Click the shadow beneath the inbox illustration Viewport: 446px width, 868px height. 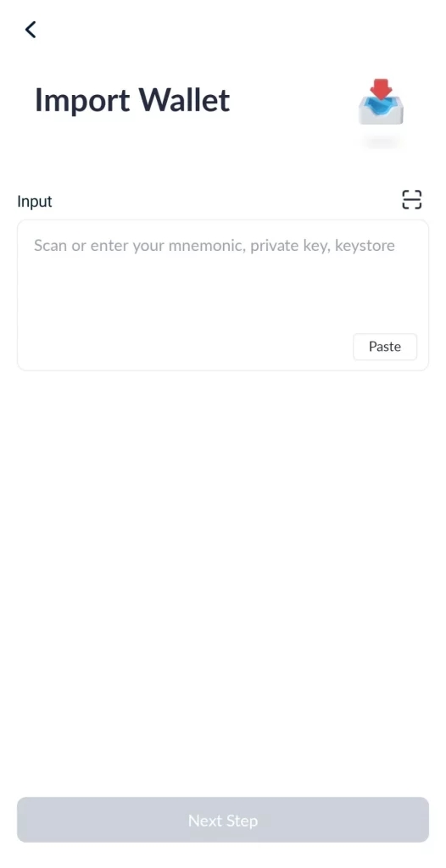coord(382,142)
